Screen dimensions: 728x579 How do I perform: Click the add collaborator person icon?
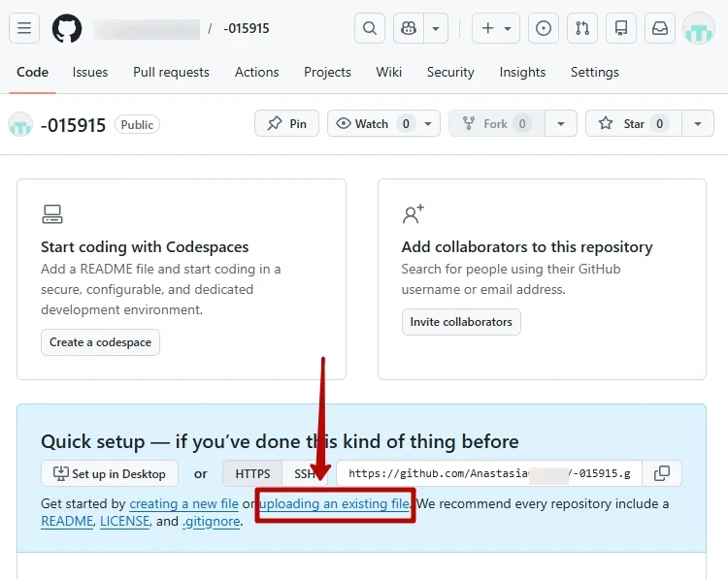[414, 214]
